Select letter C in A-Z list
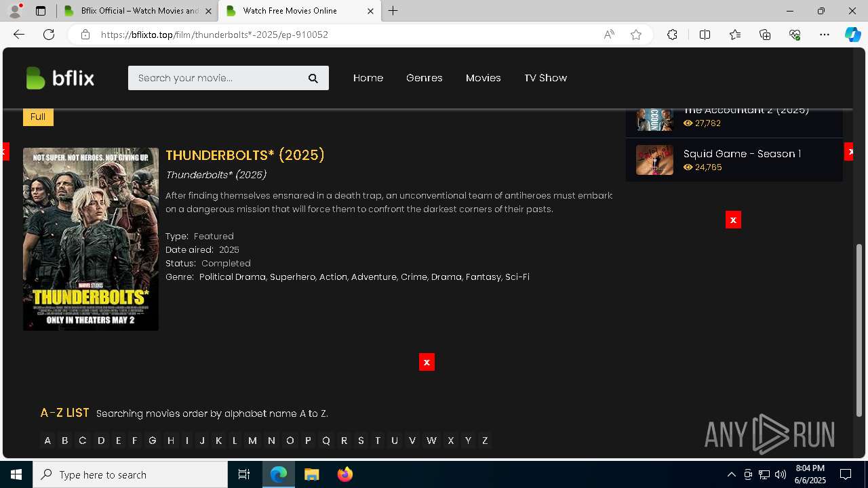 tap(83, 441)
